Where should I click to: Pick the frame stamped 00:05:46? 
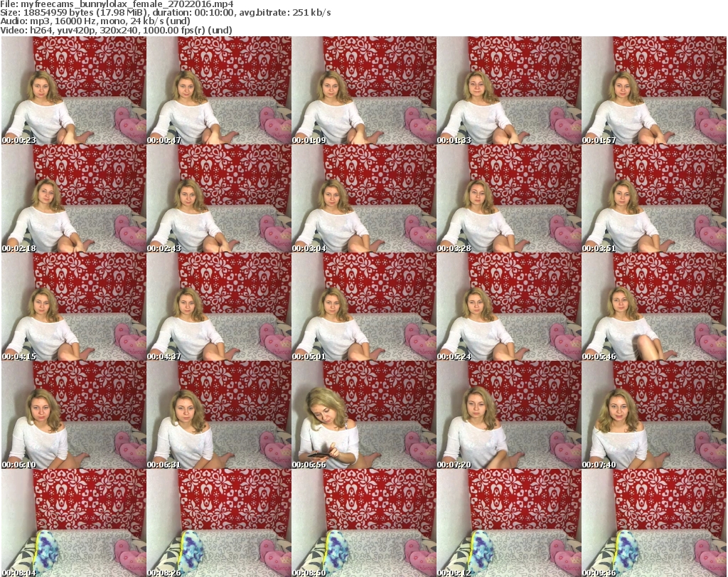(x=654, y=307)
